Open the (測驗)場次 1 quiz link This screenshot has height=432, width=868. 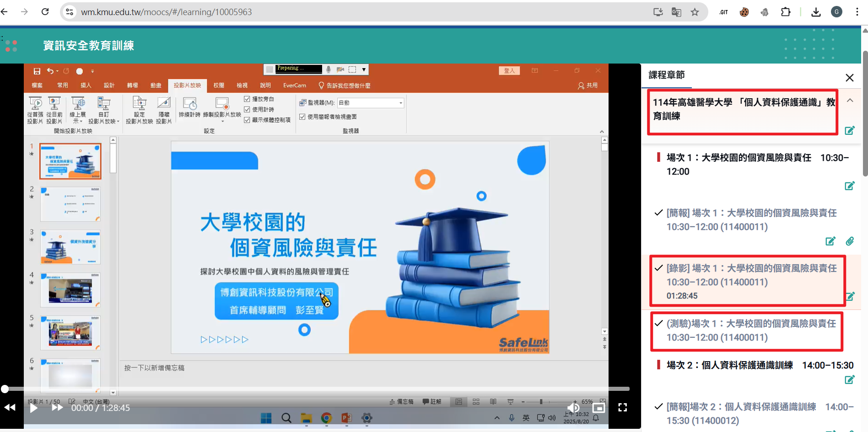click(750, 331)
